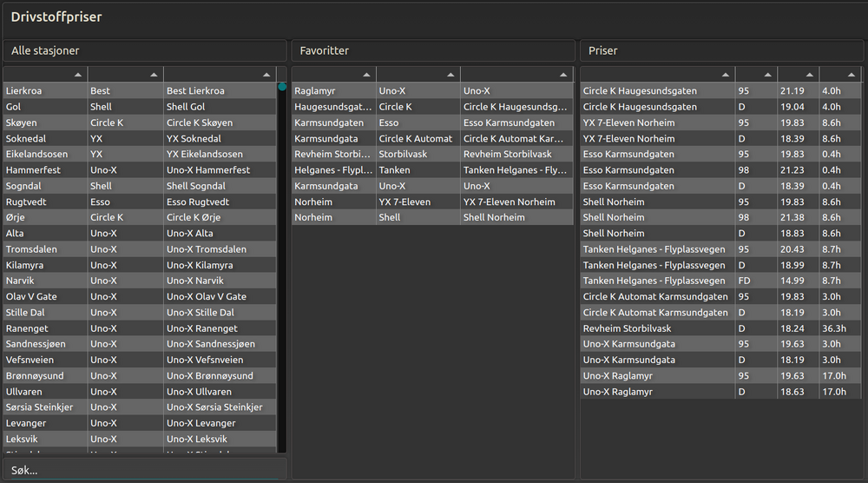Click the teal scrollbar handle in the station list
Image resolution: width=868 pixels, height=483 pixels.
pyautogui.click(x=282, y=87)
